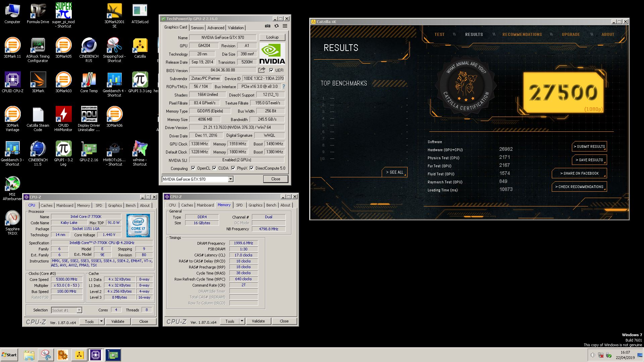Click Close button in GPU-Z
644x362 pixels.
pos(276,179)
